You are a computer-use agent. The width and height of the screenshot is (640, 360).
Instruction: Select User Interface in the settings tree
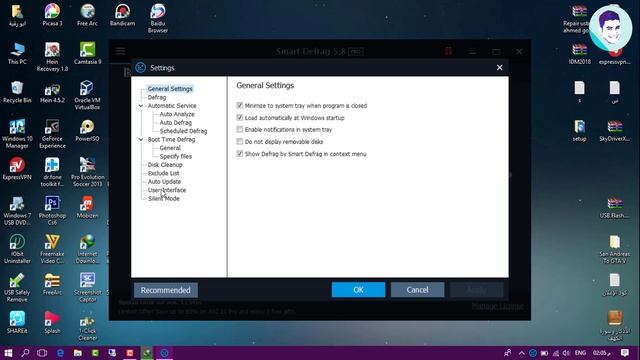pyautogui.click(x=167, y=190)
